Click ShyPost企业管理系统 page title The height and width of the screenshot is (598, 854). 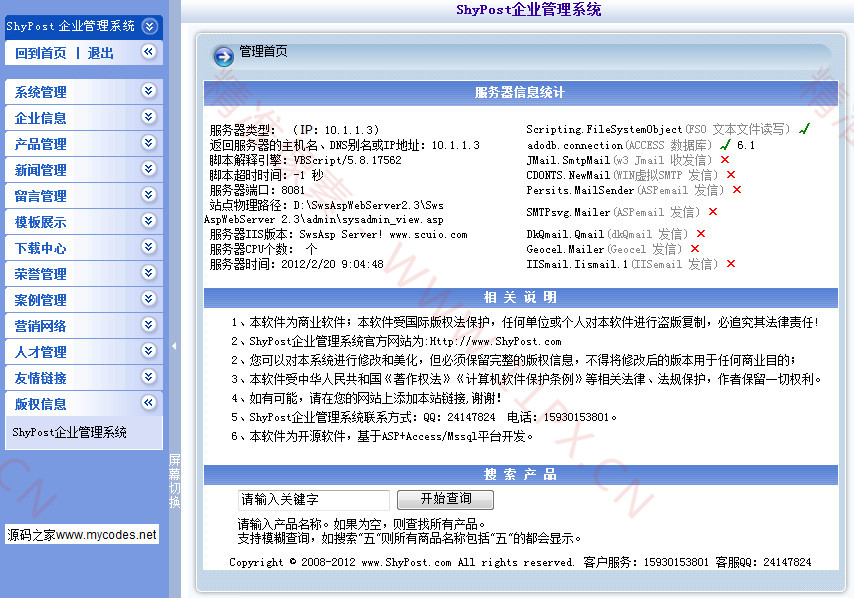pyautogui.click(x=529, y=10)
